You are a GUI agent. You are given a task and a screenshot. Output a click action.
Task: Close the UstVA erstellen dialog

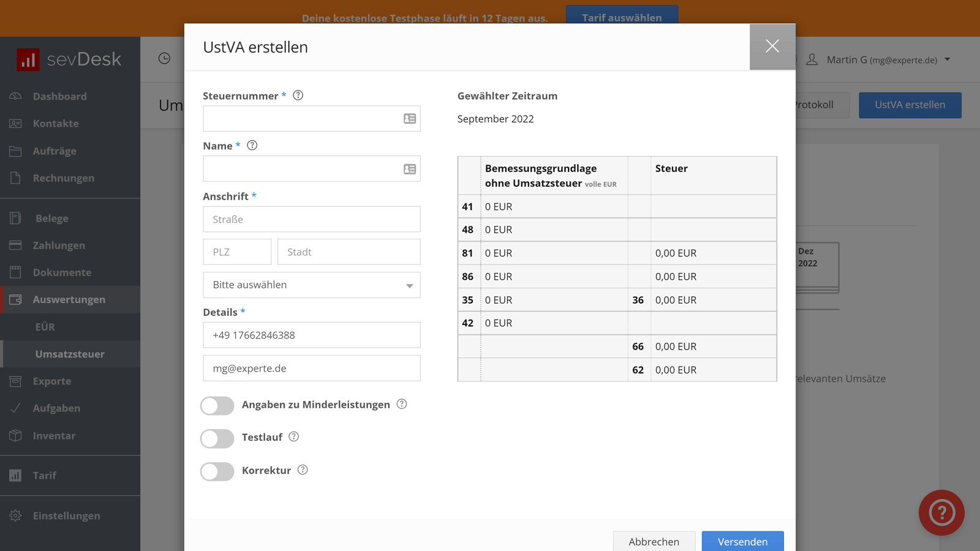point(772,47)
